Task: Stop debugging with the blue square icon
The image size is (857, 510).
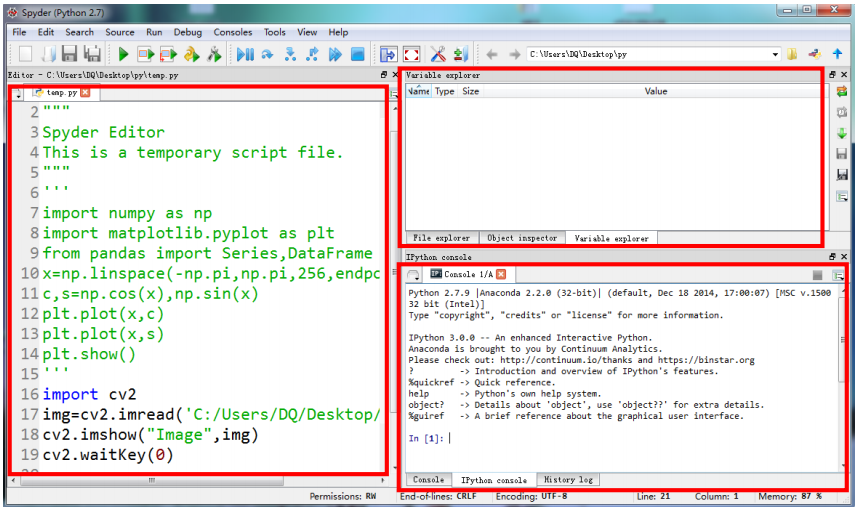Action: (357, 54)
